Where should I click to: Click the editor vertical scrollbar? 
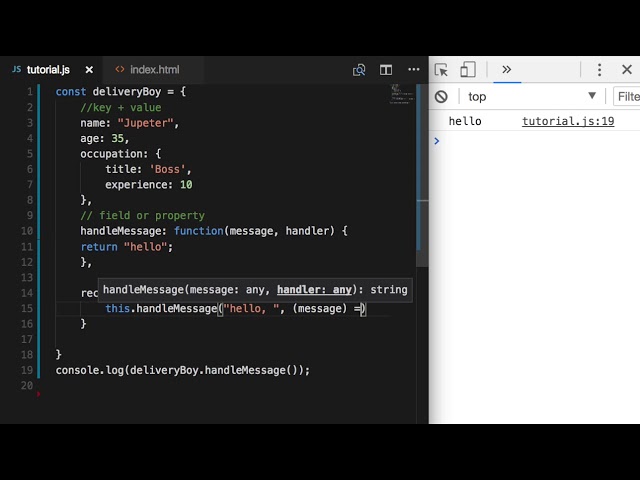422,176
